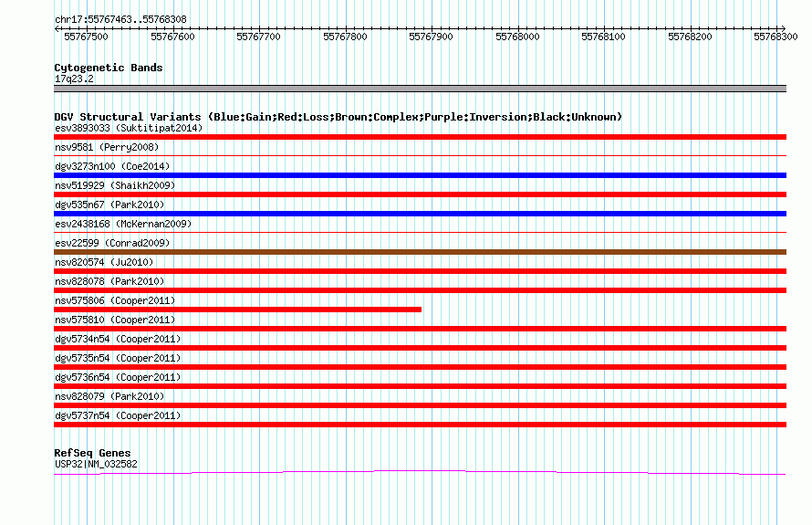
Task: Click the 55768100 ruler position
Action: 603,37
